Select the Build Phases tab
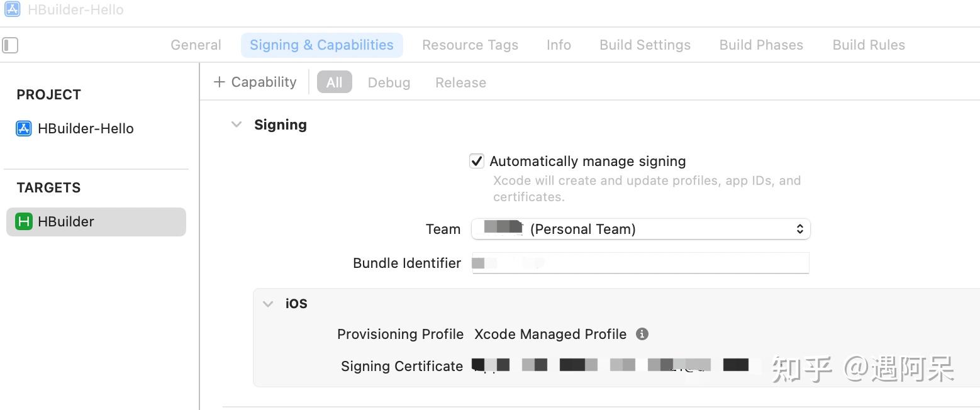 [x=761, y=45]
